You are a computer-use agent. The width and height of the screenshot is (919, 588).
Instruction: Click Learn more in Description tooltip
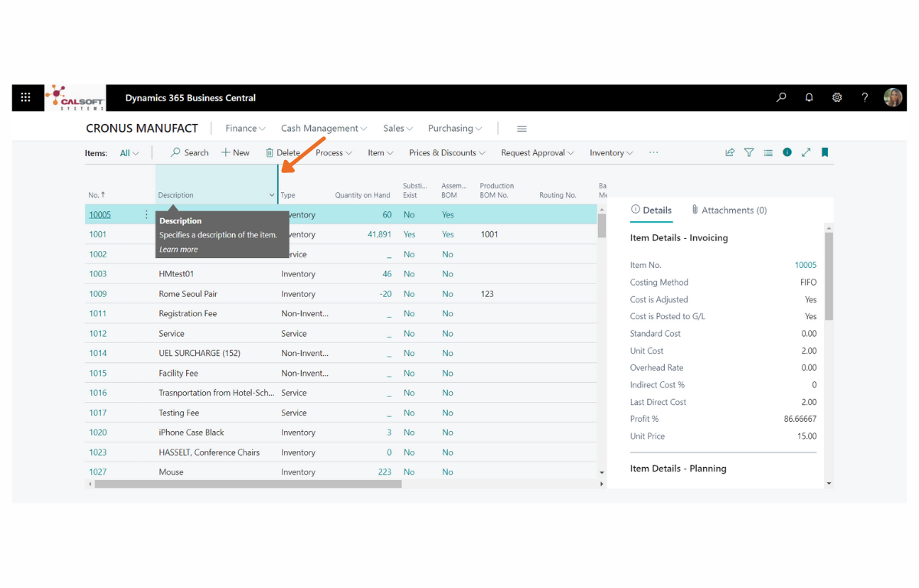(x=178, y=250)
